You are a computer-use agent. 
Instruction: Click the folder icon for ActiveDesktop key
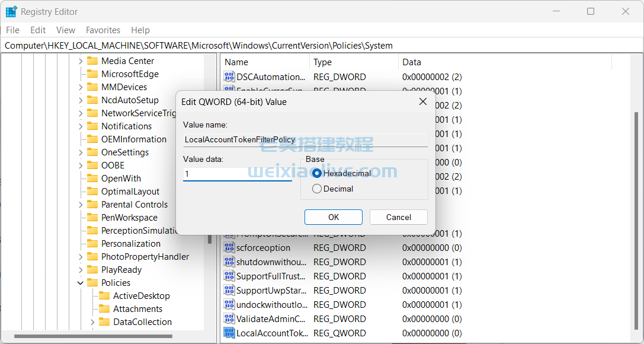click(105, 295)
